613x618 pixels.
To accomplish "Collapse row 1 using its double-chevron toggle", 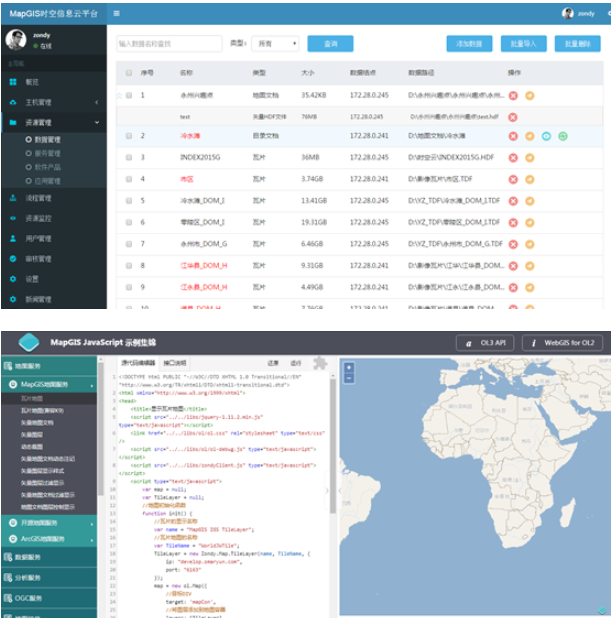I will point(119,95).
